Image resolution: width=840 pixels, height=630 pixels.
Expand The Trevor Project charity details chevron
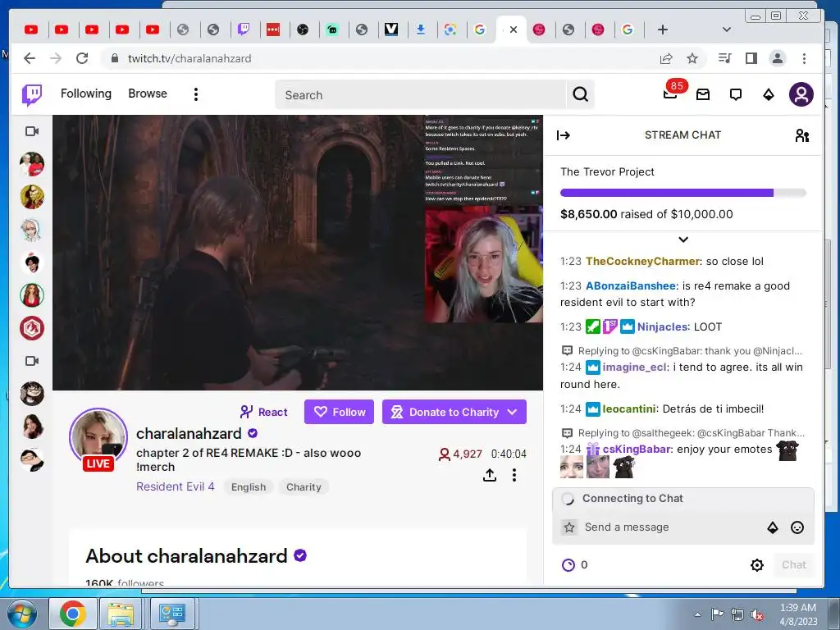click(683, 240)
